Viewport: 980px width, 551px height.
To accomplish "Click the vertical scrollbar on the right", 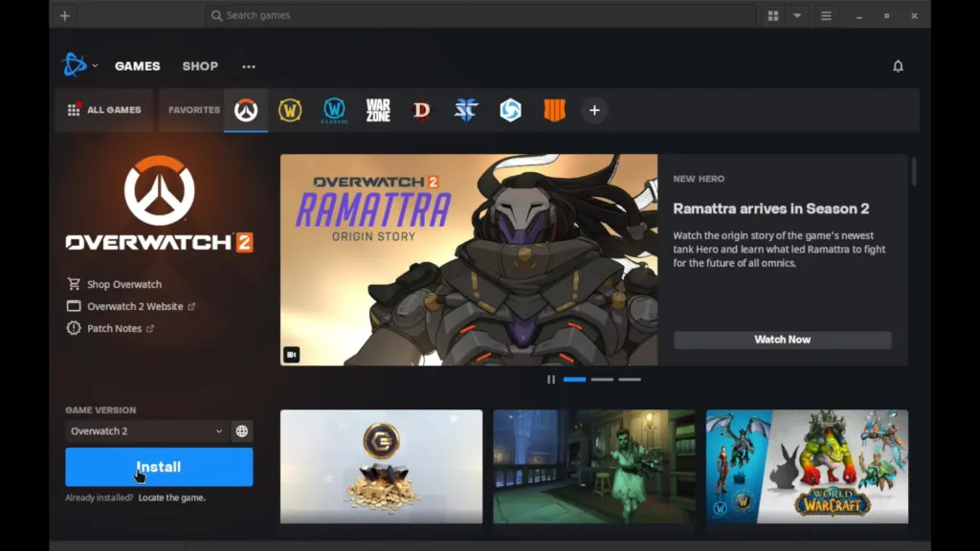I will click(914, 172).
